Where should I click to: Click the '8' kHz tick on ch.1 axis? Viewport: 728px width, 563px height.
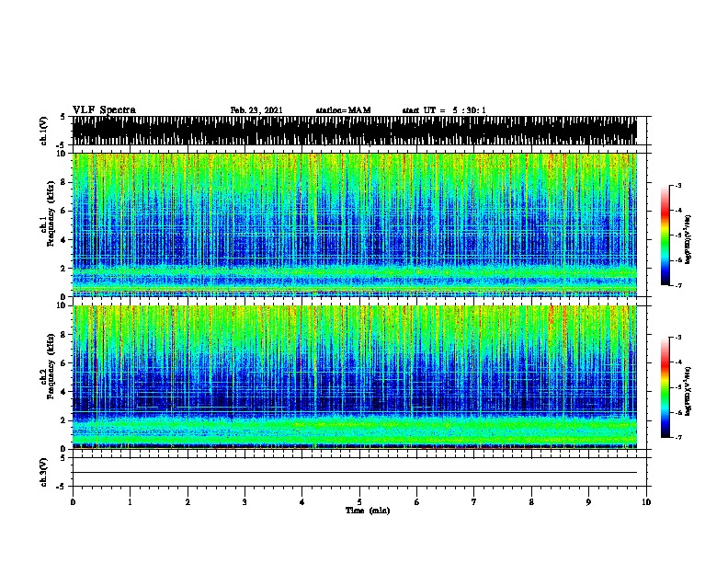[x=64, y=182]
